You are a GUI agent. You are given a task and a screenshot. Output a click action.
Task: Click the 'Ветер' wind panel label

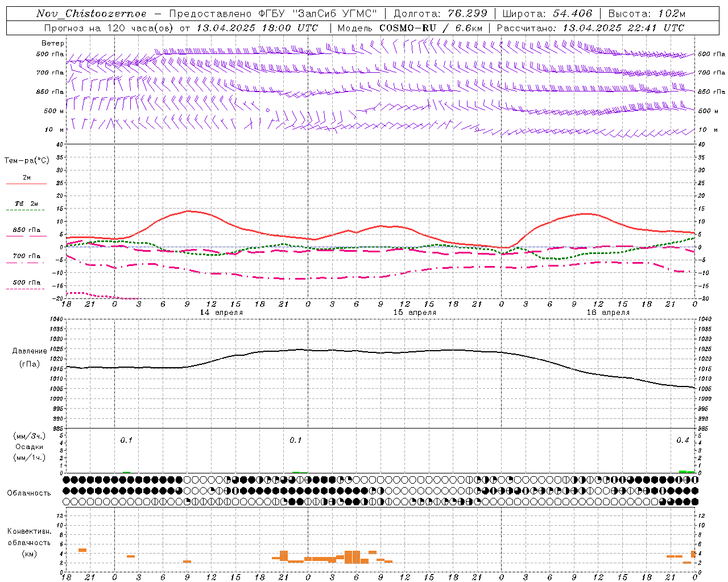pos(53,43)
